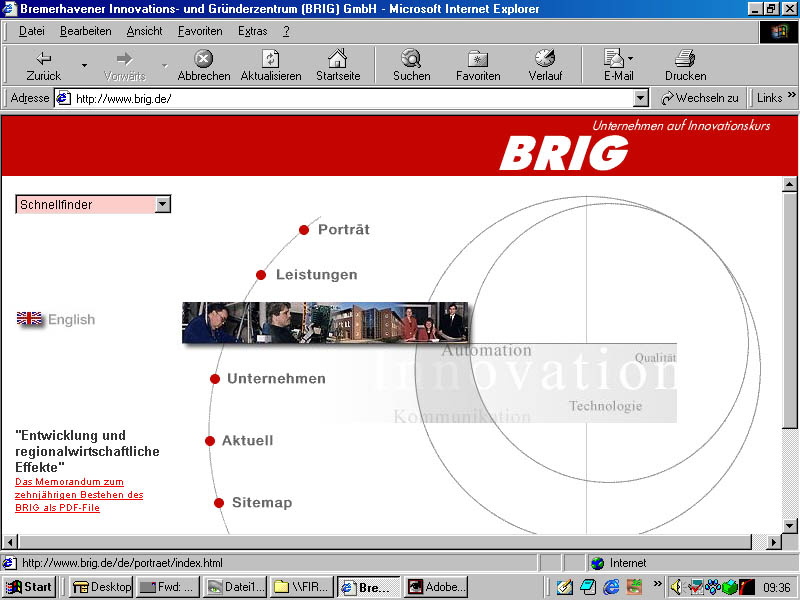
Task: Switch to Desktop taskbar button
Action: coord(102,587)
